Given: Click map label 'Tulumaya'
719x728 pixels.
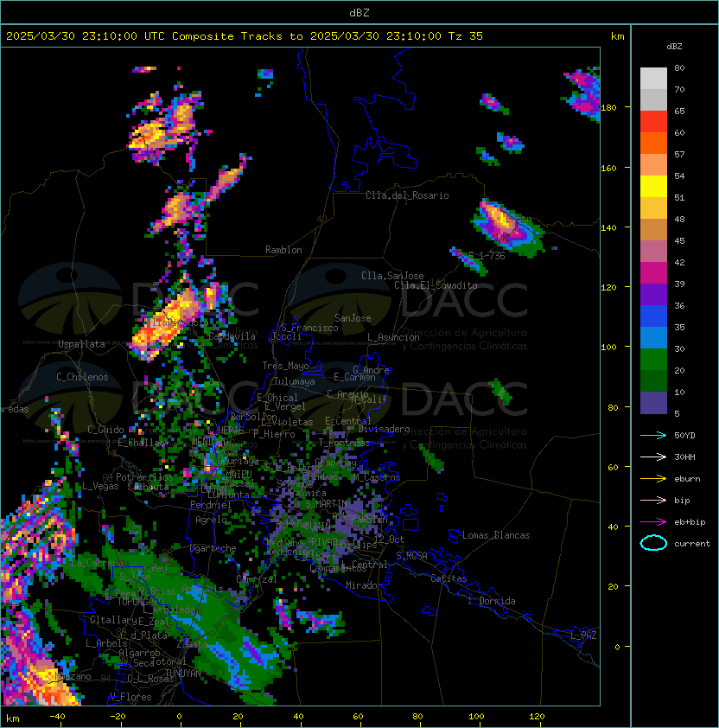Looking at the screenshot, I should (x=295, y=381).
